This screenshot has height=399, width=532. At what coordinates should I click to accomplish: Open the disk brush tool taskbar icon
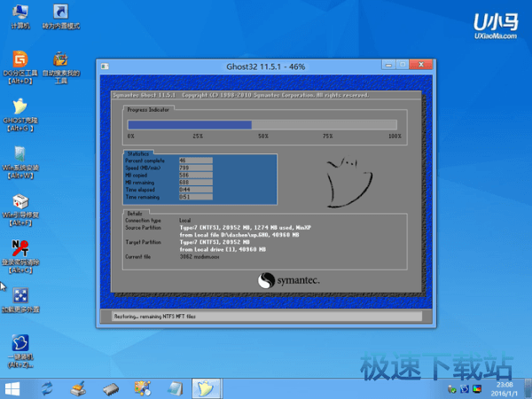tap(78, 389)
